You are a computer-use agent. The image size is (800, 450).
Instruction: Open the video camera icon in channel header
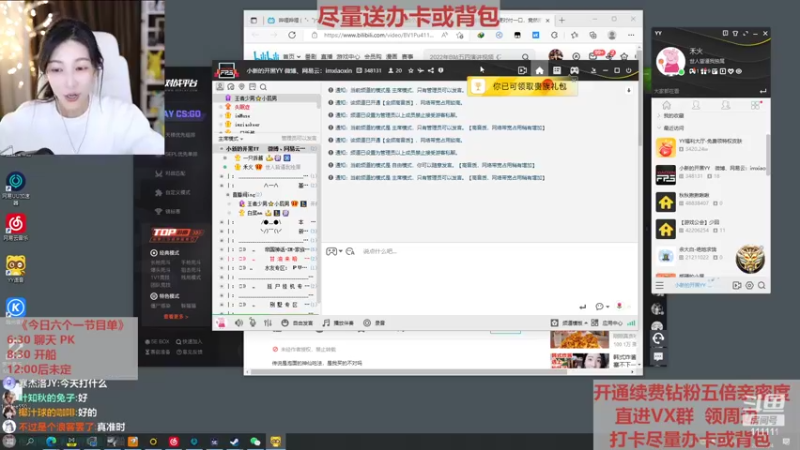point(522,70)
